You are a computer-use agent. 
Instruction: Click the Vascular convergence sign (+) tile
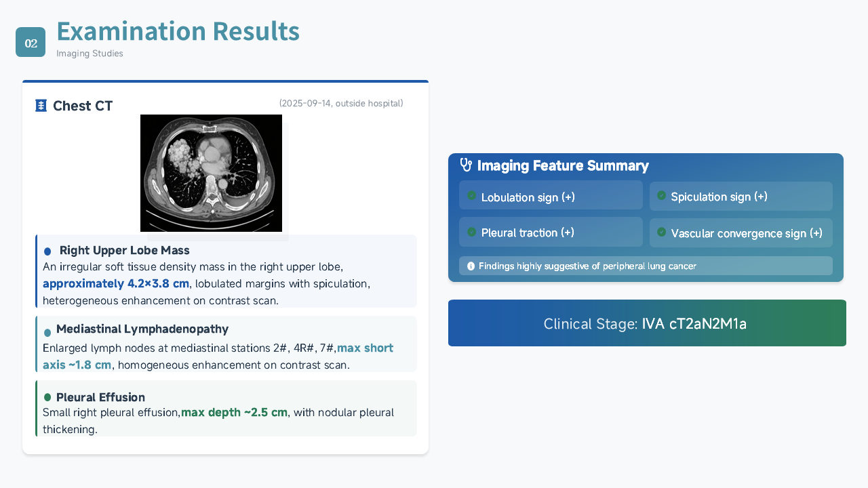[x=741, y=232]
